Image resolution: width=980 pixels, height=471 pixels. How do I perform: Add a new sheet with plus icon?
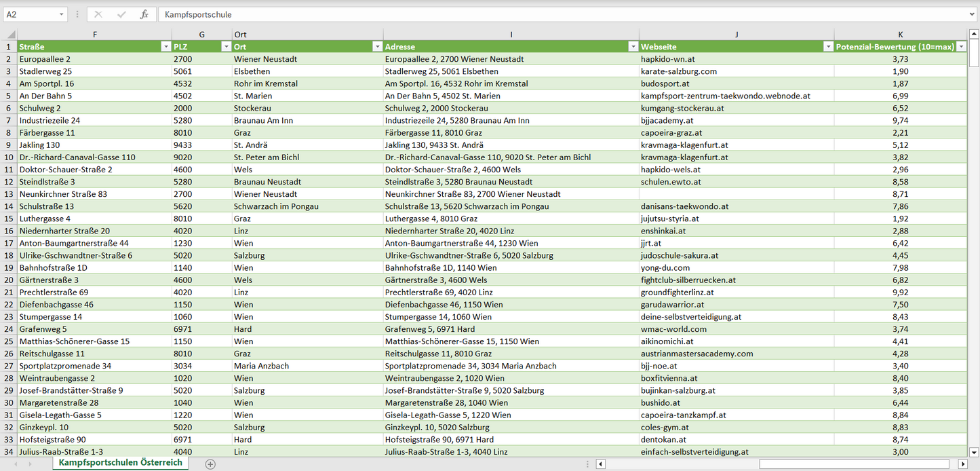(x=210, y=464)
